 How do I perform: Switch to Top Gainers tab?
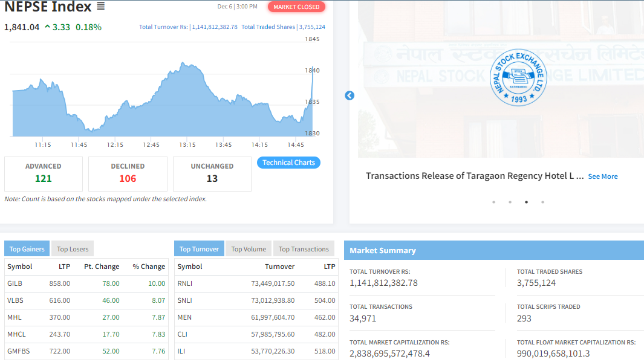click(x=27, y=249)
